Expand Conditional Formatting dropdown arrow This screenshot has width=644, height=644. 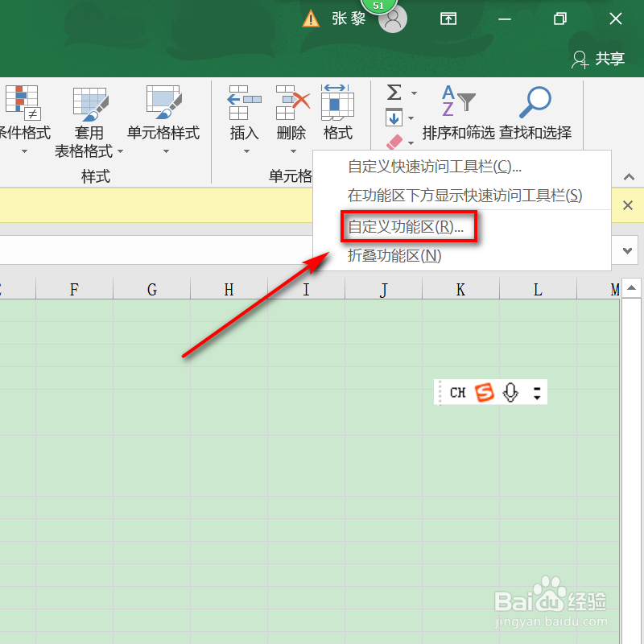pyautogui.click(x=25, y=151)
